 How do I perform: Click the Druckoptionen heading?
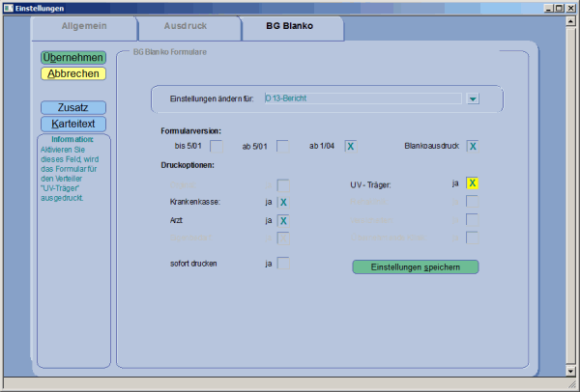pyautogui.click(x=188, y=165)
